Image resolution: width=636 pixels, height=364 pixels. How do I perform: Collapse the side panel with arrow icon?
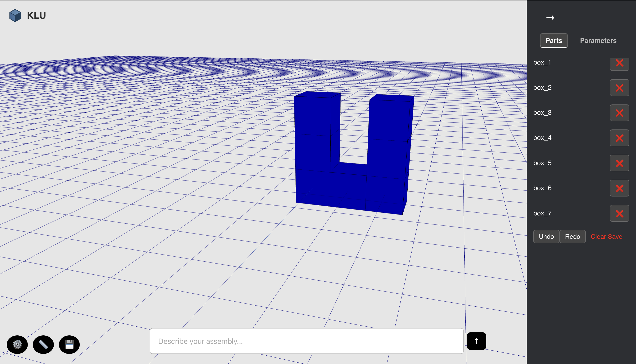pyautogui.click(x=550, y=17)
